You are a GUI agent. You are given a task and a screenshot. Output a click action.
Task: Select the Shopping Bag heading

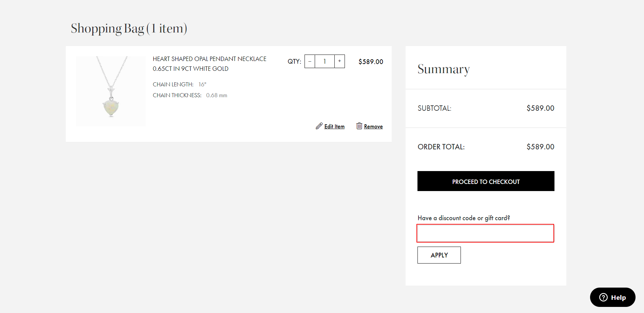click(129, 28)
